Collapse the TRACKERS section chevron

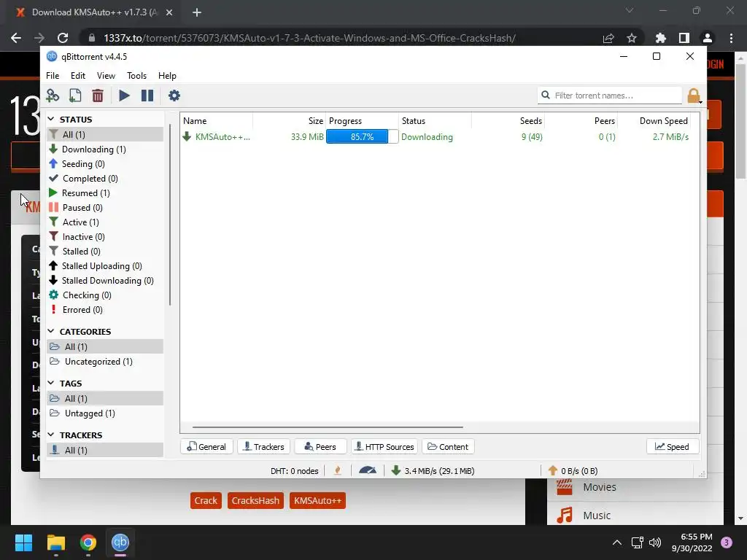(x=51, y=435)
